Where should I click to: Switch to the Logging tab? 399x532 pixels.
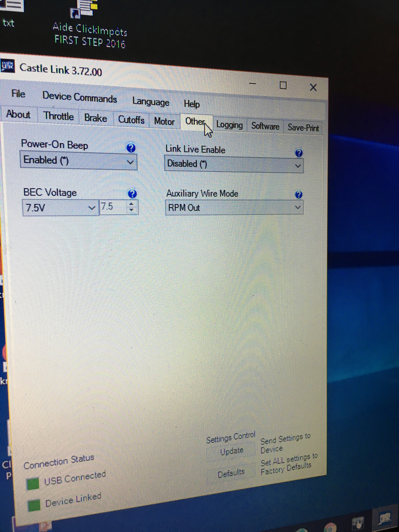[229, 125]
